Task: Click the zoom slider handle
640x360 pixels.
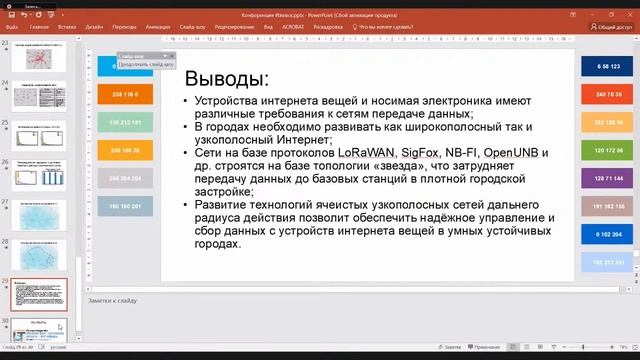Action: [x=583, y=347]
